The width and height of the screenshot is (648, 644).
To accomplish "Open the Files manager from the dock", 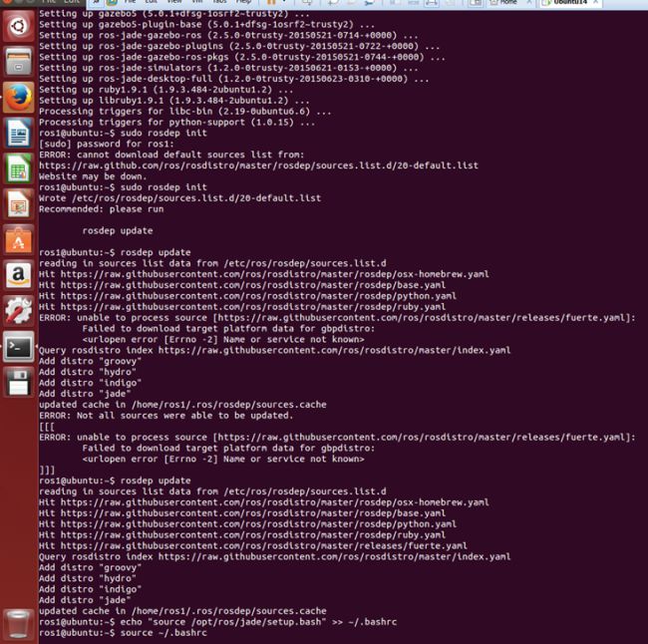I will [x=18, y=62].
